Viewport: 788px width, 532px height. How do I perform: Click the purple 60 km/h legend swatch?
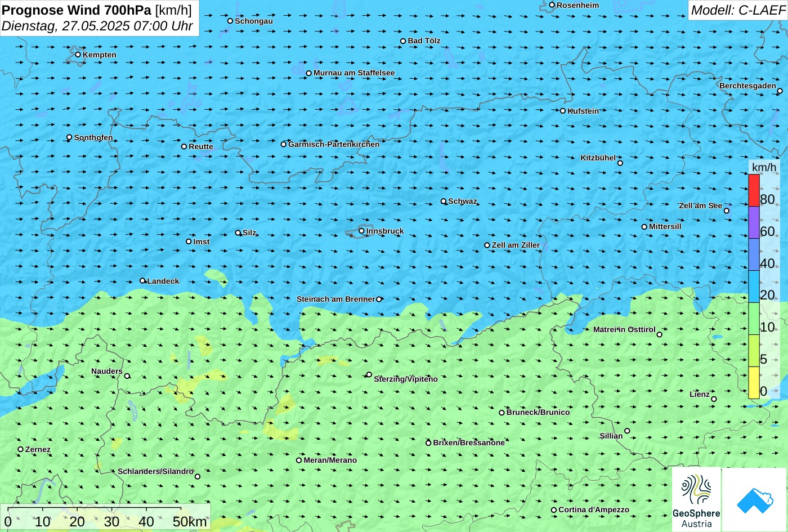click(x=754, y=222)
